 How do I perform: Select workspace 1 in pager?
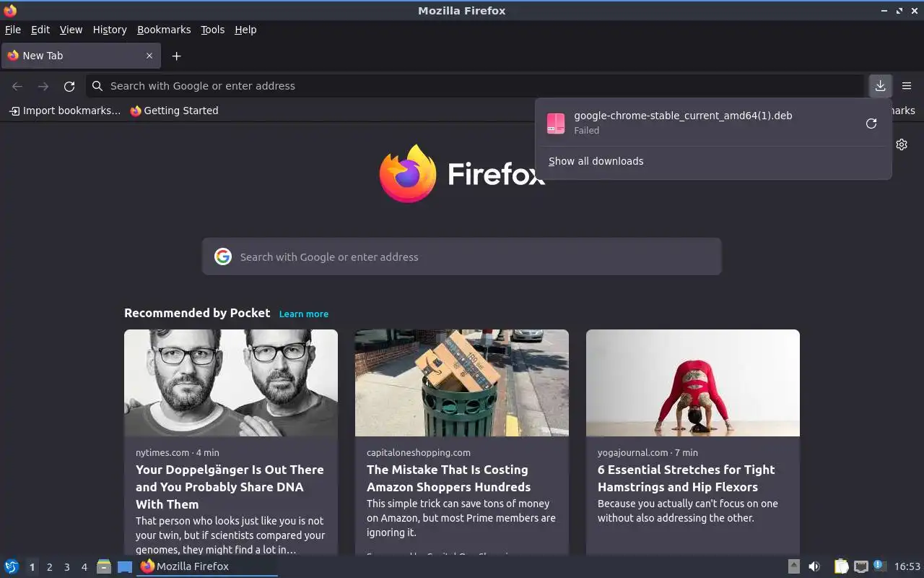point(32,567)
